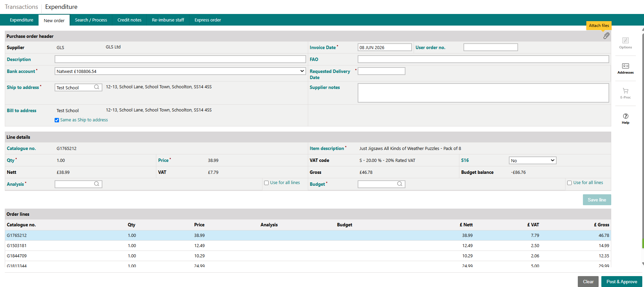Click the Item description label link

[327, 148]
